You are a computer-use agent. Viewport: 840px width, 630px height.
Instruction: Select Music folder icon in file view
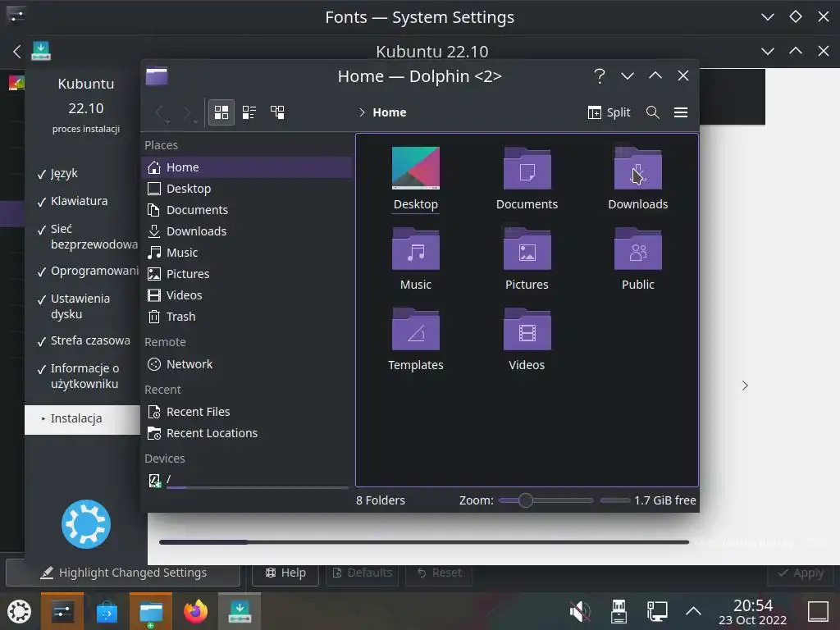click(416, 249)
